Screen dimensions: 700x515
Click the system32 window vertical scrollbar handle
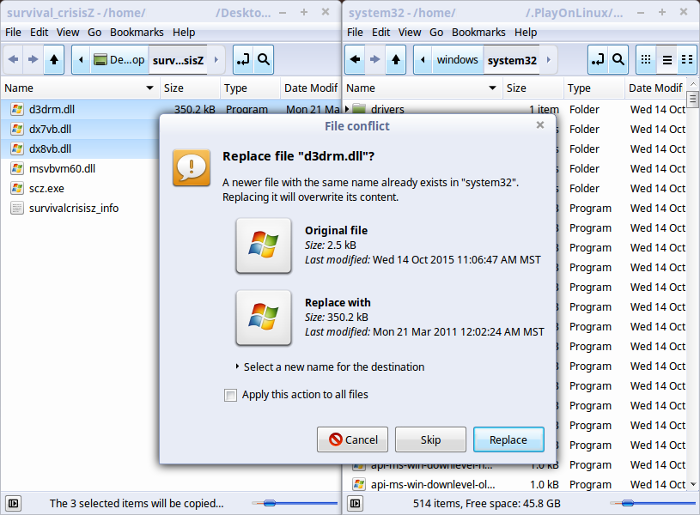[693, 99]
